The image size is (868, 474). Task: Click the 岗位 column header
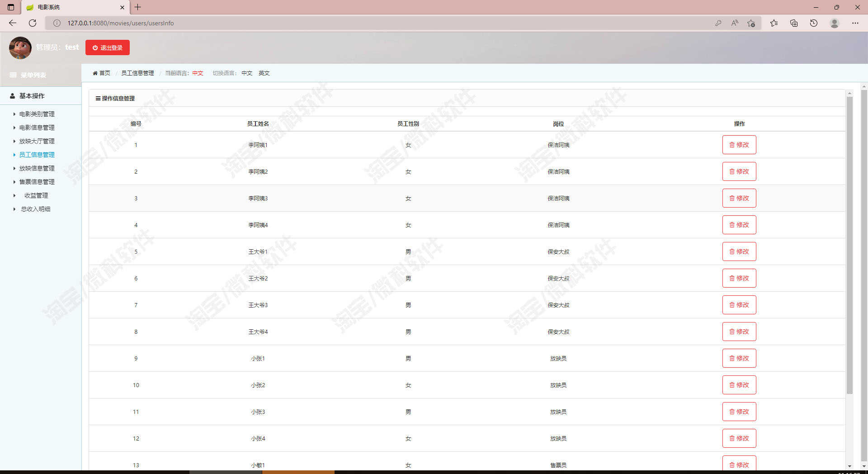click(x=558, y=123)
